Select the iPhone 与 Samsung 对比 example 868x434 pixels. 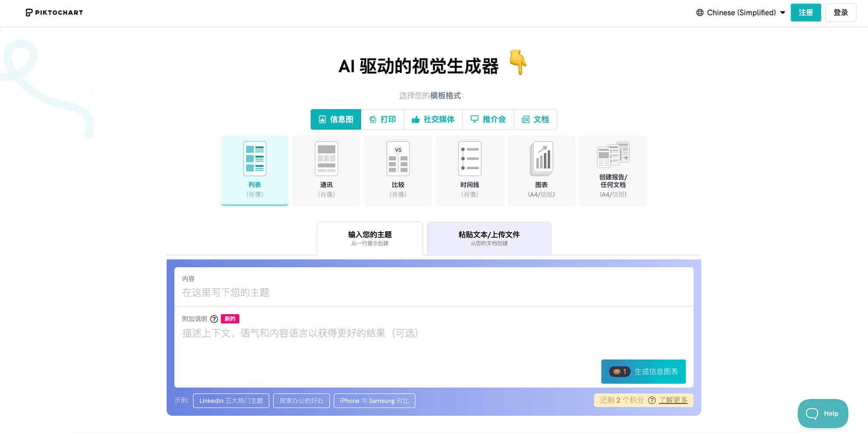[374, 400]
